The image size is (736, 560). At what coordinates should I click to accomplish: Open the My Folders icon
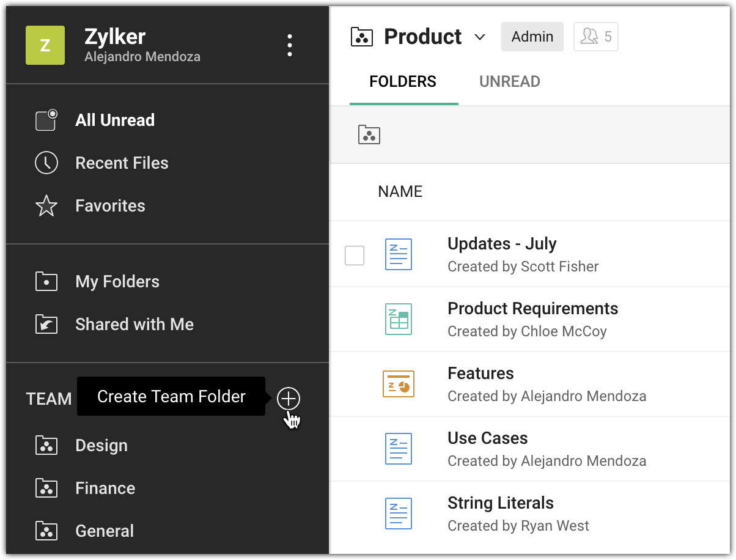pos(46,282)
